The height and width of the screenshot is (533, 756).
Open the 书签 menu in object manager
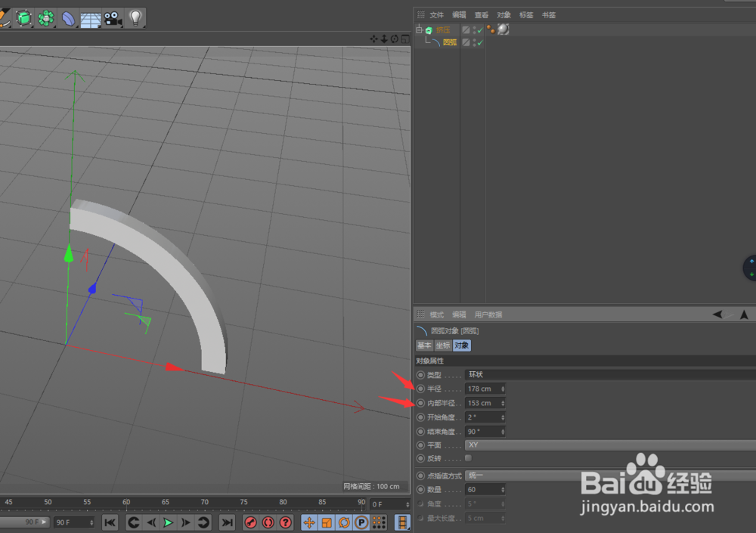click(x=549, y=15)
